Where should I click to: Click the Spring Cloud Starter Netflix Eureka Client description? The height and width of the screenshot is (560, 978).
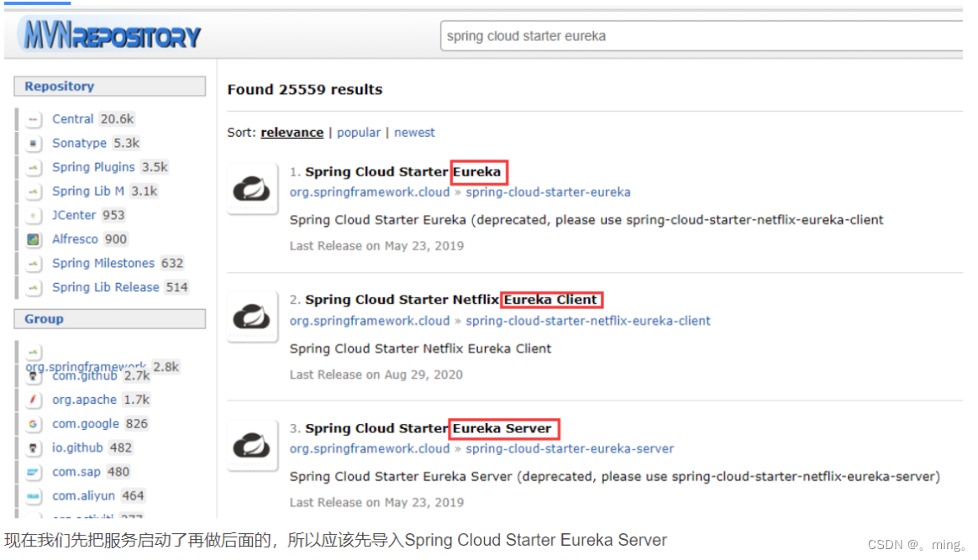[x=420, y=348]
